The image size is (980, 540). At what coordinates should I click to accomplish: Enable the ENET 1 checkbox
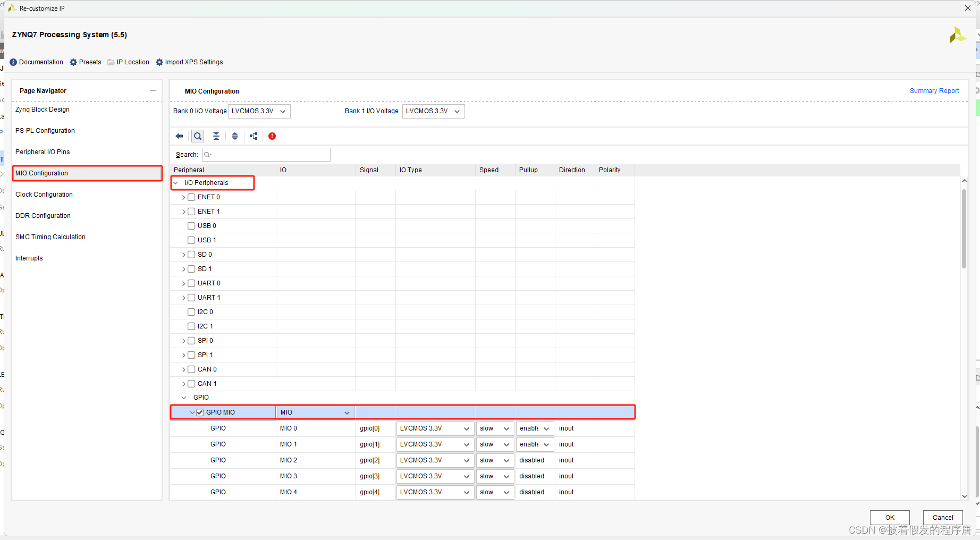[191, 212]
